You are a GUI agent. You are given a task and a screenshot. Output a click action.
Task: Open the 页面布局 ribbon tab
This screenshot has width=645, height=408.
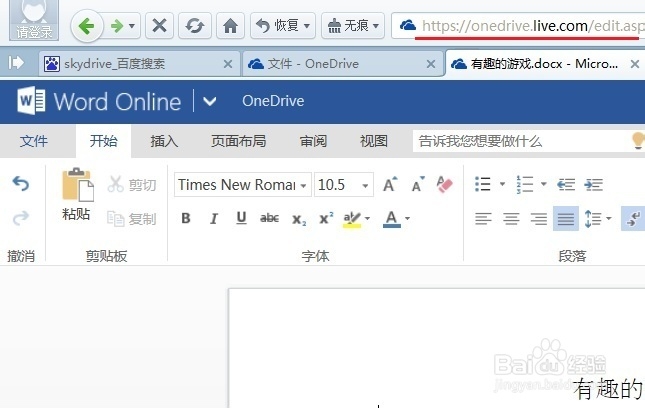click(x=238, y=141)
